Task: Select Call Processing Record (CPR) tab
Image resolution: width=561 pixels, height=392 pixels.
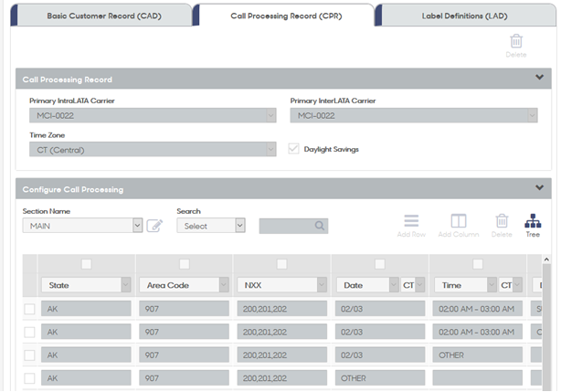Action: tap(286, 16)
